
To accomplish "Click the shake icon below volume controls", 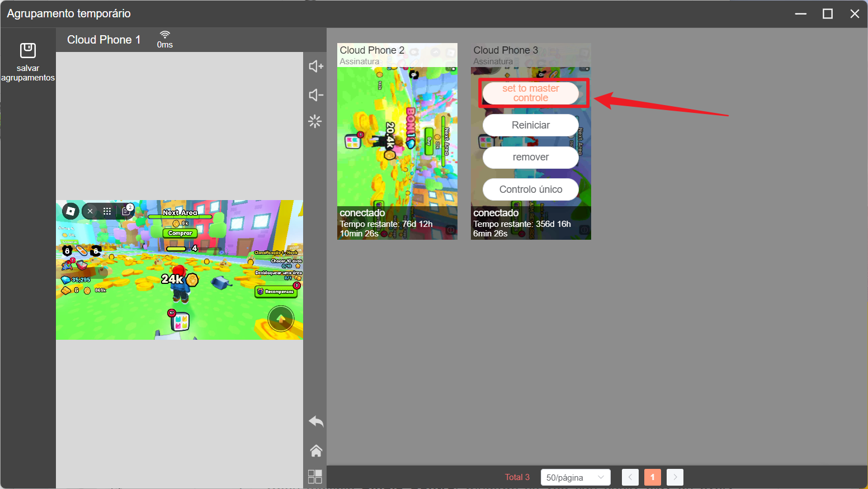I will point(315,121).
